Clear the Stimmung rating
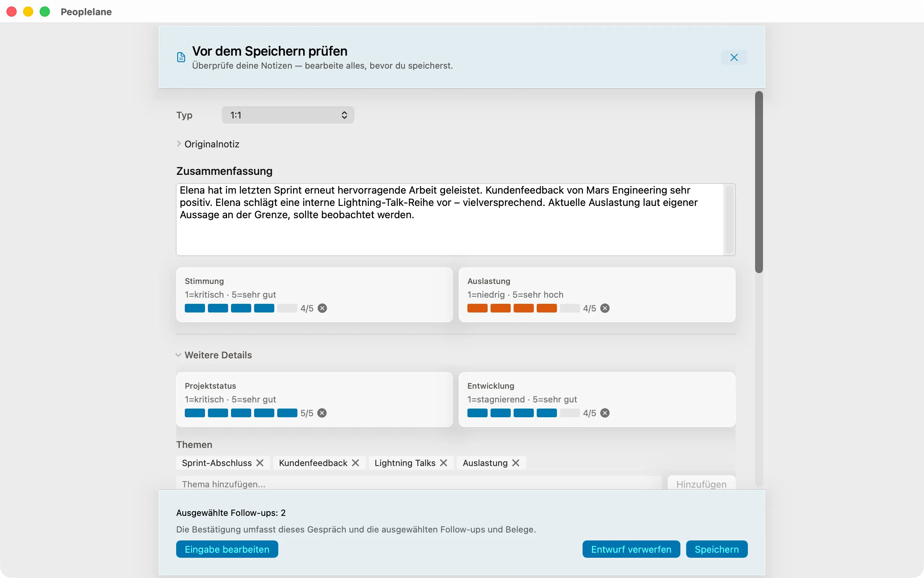This screenshot has width=924, height=578. tap(322, 308)
